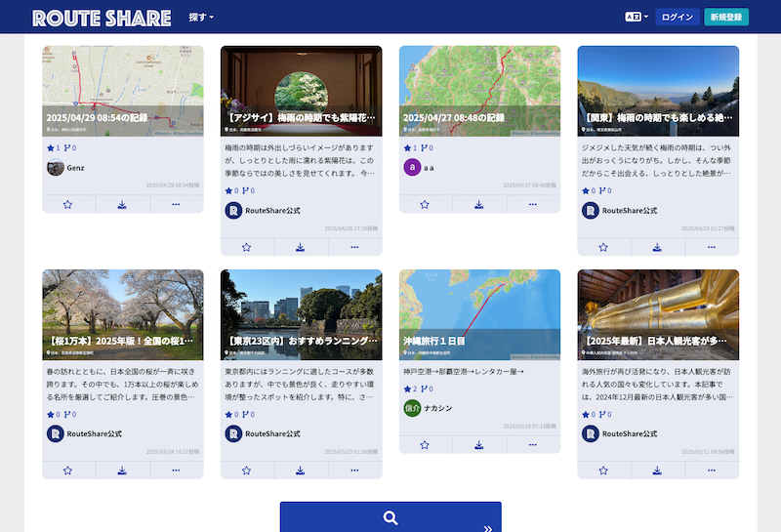Open RouteShare公式 author on 東京23区内 card
Viewport: 781px width, 532px height.
(263, 433)
